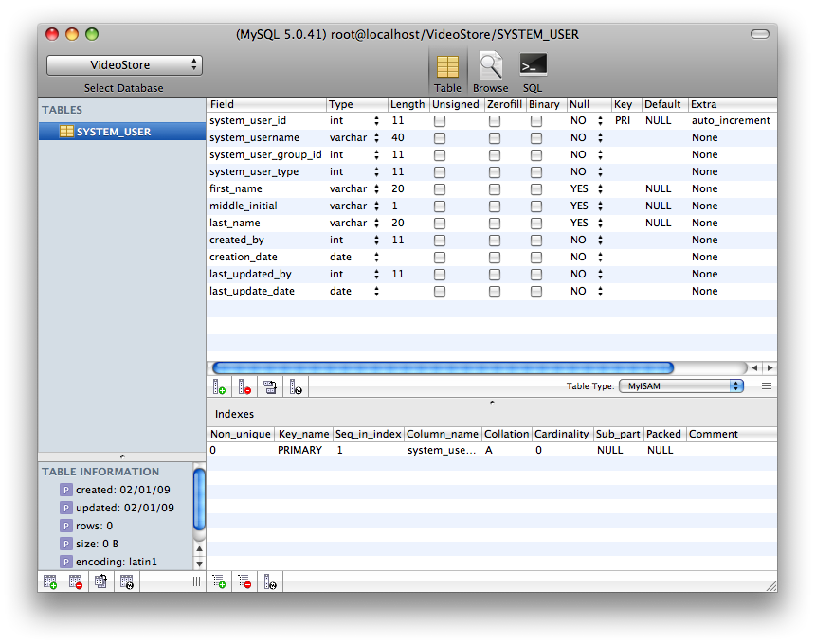Screen dimensions: 815x644
Task: Click the table info icon in sidebar footer
Action: click(x=127, y=581)
